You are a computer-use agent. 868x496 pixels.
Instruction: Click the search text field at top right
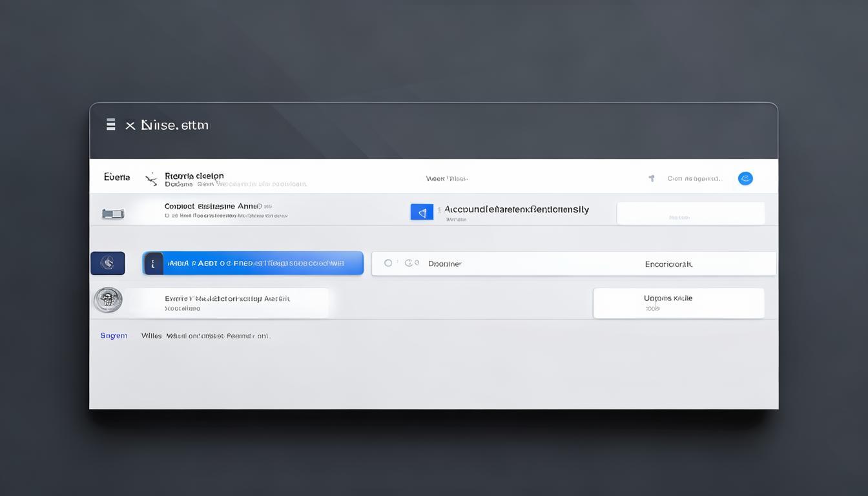pos(695,178)
